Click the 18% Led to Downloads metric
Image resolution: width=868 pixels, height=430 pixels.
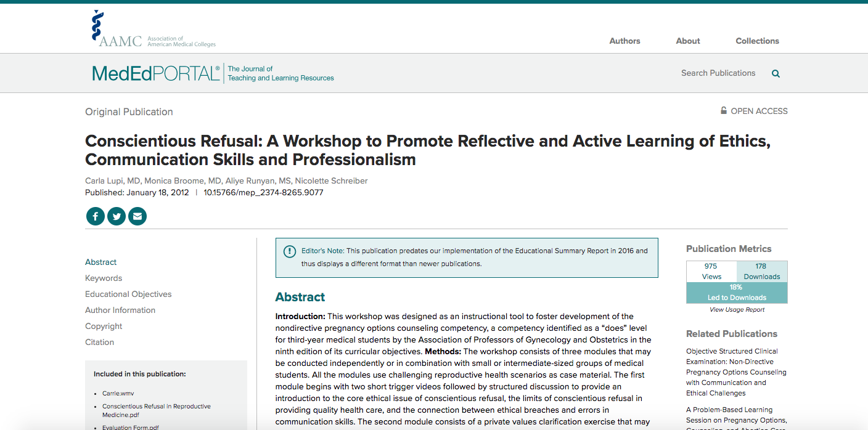tap(737, 293)
